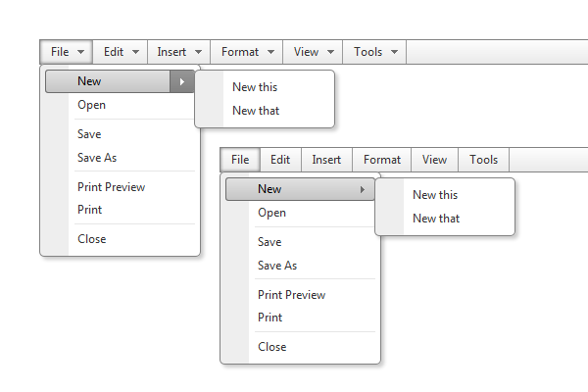Screen dimensions: 588x392
Task: Click New that in the lower submenu
Action: click(436, 219)
